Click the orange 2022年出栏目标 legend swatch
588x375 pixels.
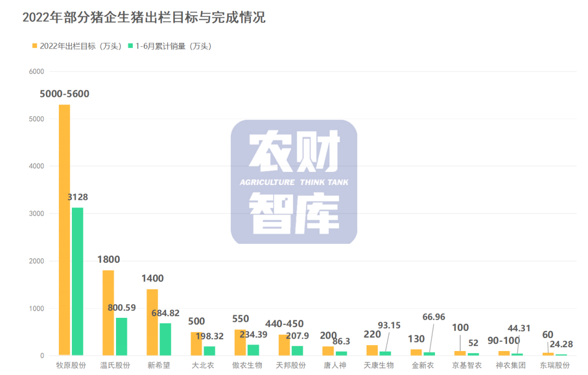pyautogui.click(x=34, y=46)
